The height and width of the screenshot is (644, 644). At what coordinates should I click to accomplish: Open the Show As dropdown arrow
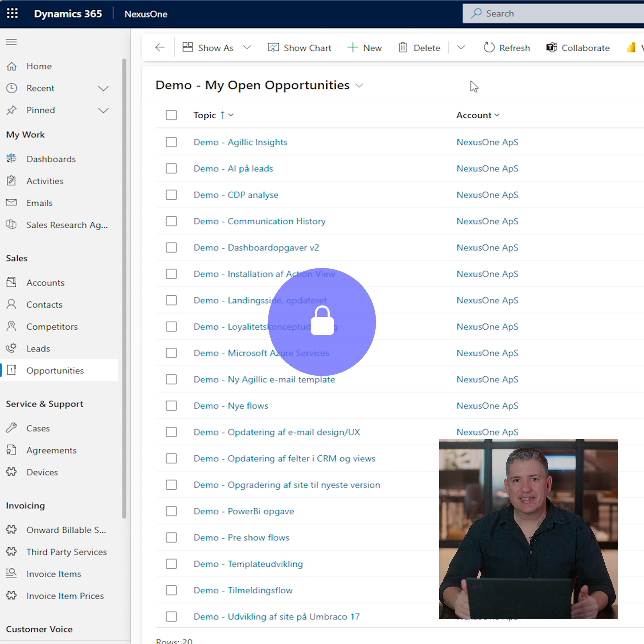(247, 47)
